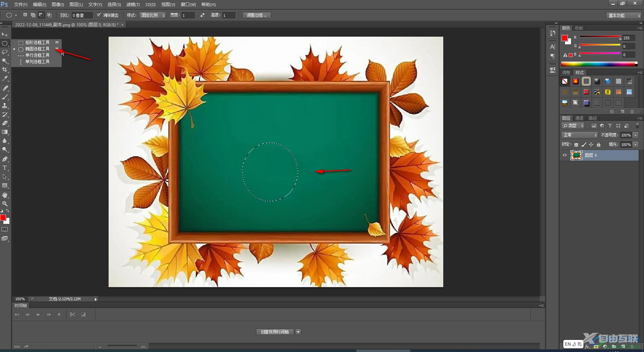Choose subtract from selection mode

tap(41, 15)
